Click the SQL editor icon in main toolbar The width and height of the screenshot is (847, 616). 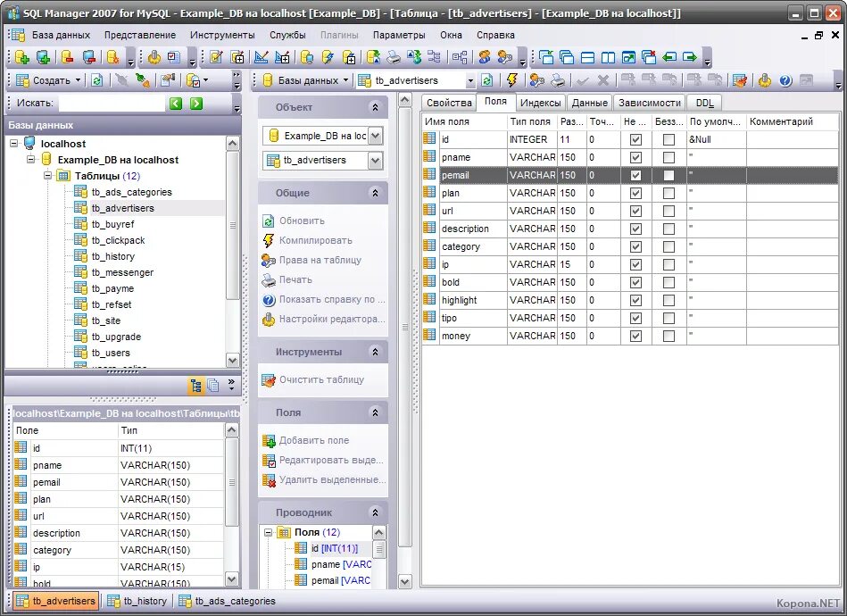point(217,57)
